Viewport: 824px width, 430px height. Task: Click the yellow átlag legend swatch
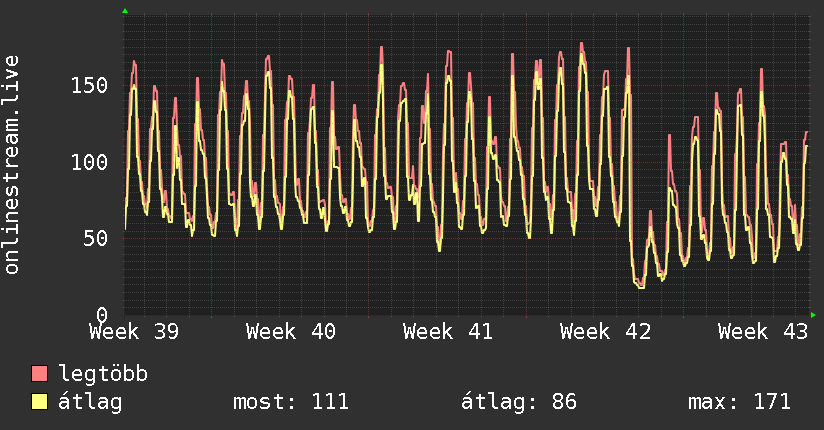coord(39,402)
